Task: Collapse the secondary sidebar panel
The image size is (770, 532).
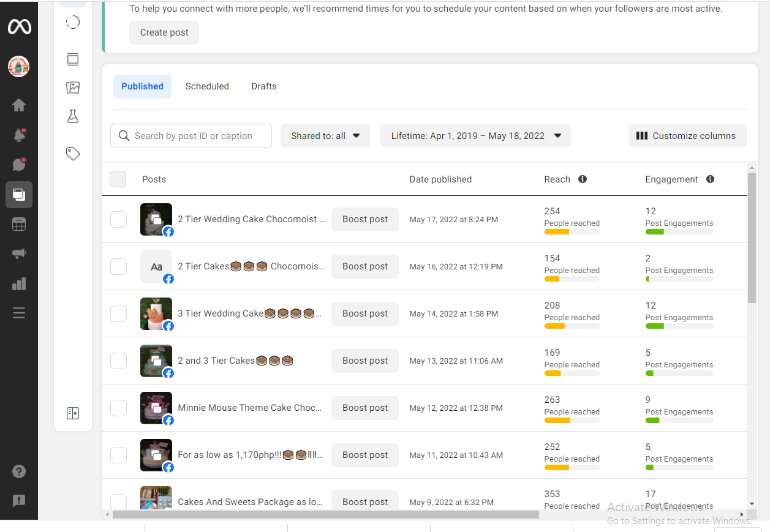Action: pos(73,413)
